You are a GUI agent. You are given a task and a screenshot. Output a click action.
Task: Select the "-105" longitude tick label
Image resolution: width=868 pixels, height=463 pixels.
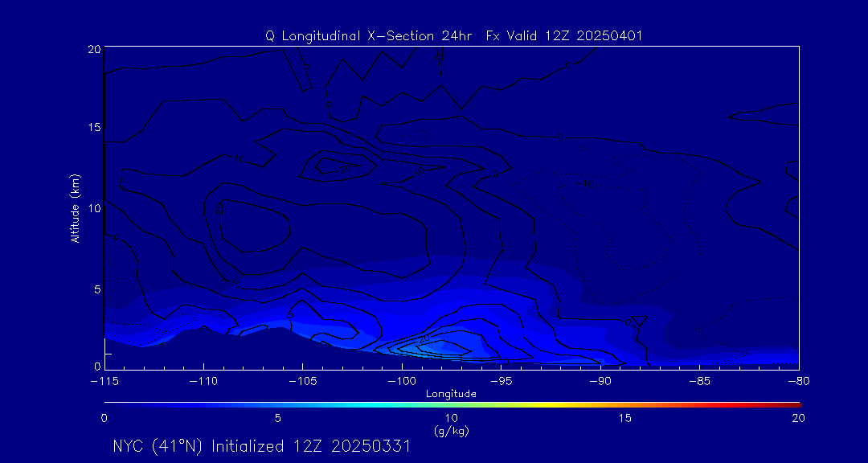[303, 381]
